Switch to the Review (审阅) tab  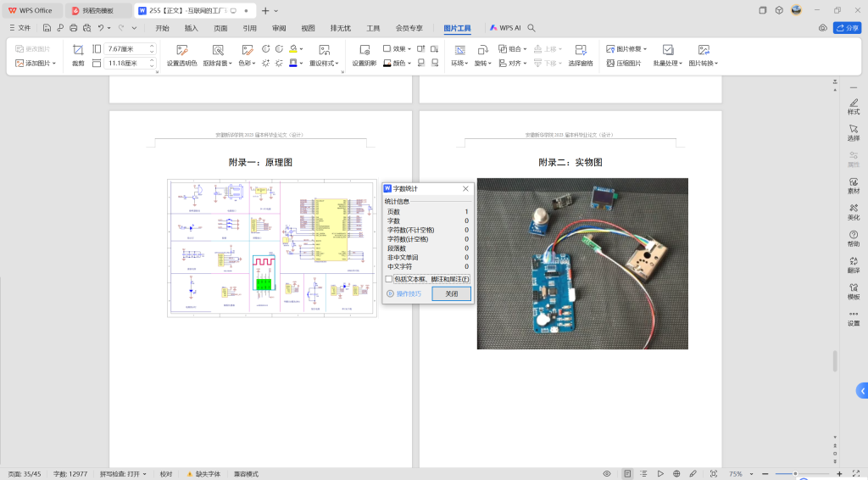(x=279, y=28)
